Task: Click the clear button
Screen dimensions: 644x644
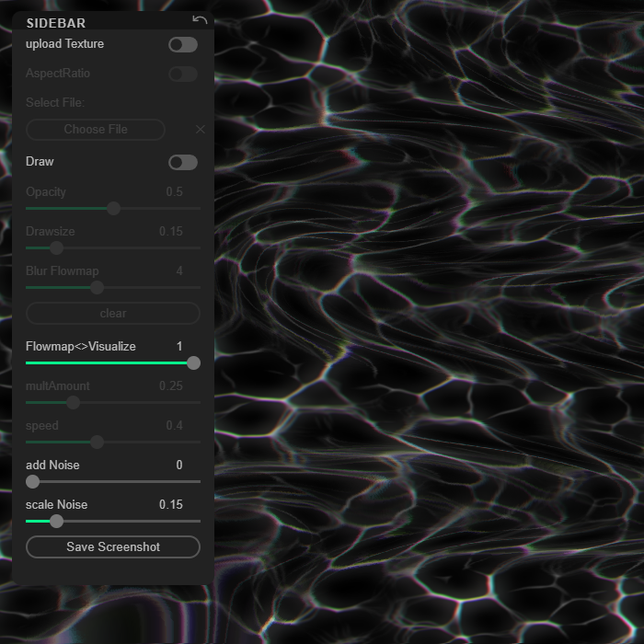Action: [113, 314]
